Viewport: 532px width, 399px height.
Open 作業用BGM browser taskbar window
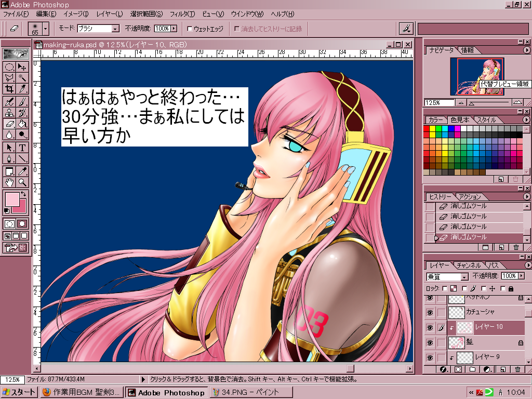pyautogui.click(x=82, y=392)
